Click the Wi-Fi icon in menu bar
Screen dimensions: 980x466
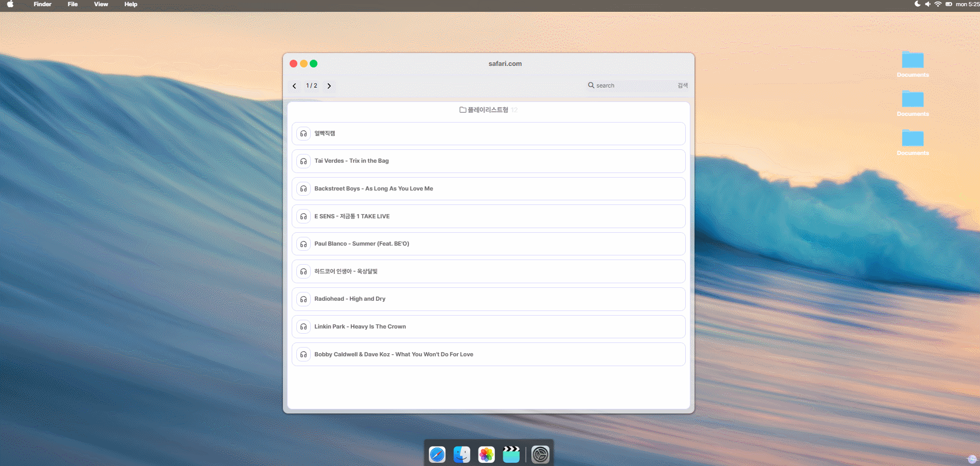(938, 4)
